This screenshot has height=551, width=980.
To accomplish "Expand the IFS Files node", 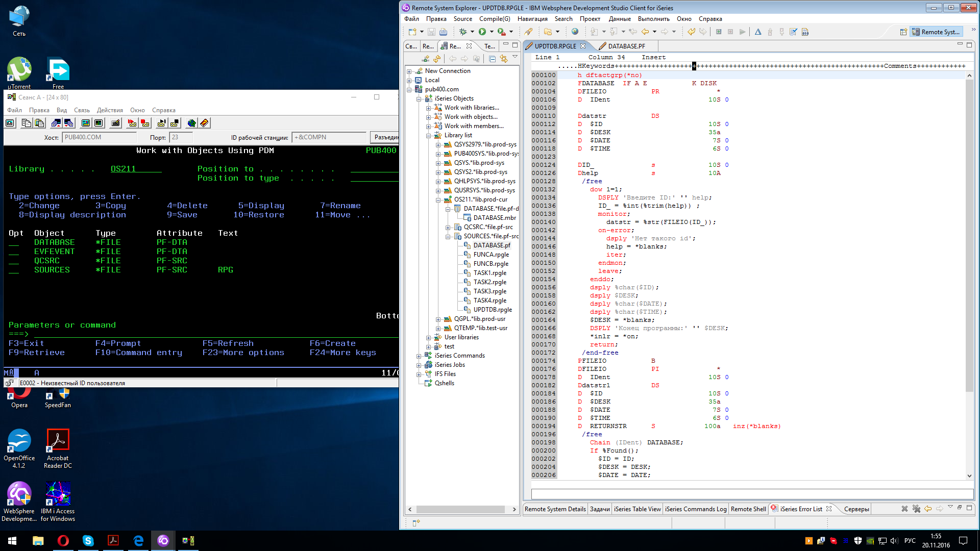I will coord(419,374).
